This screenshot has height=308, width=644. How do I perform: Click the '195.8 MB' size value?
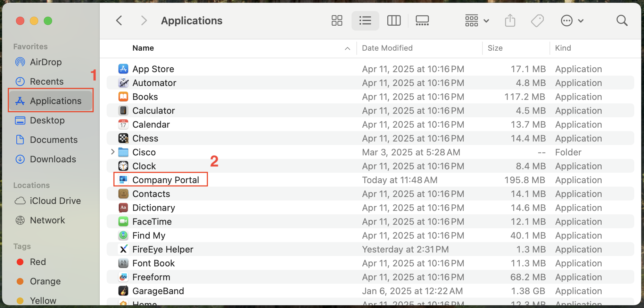point(525,180)
